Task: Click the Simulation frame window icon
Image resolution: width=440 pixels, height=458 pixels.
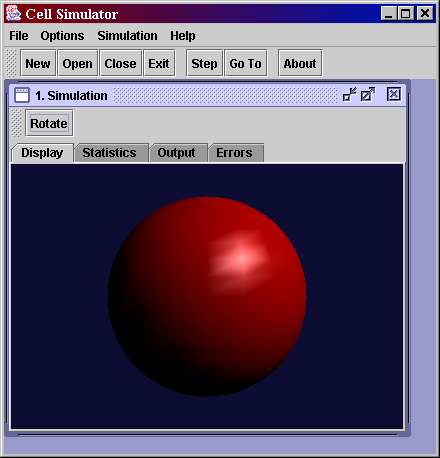Action: [x=22, y=95]
